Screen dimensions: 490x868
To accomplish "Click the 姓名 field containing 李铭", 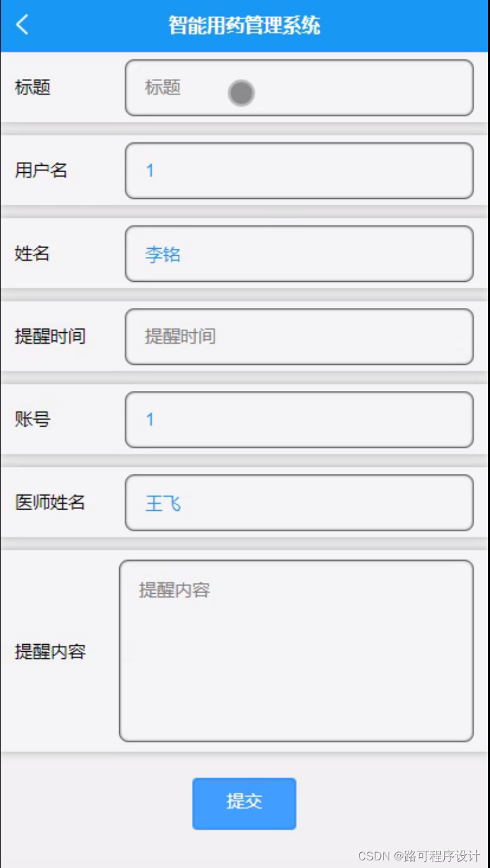I will [298, 253].
